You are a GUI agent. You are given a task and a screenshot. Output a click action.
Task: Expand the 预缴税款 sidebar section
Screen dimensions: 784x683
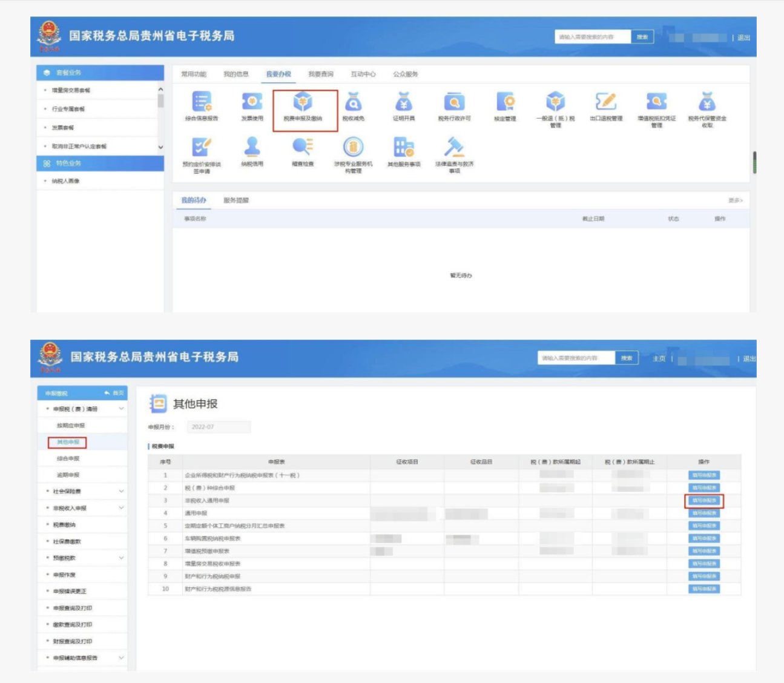click(x=121, y=558)
